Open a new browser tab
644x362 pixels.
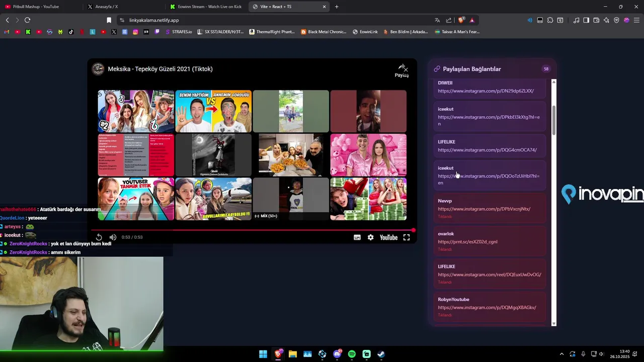click(337, 7)
